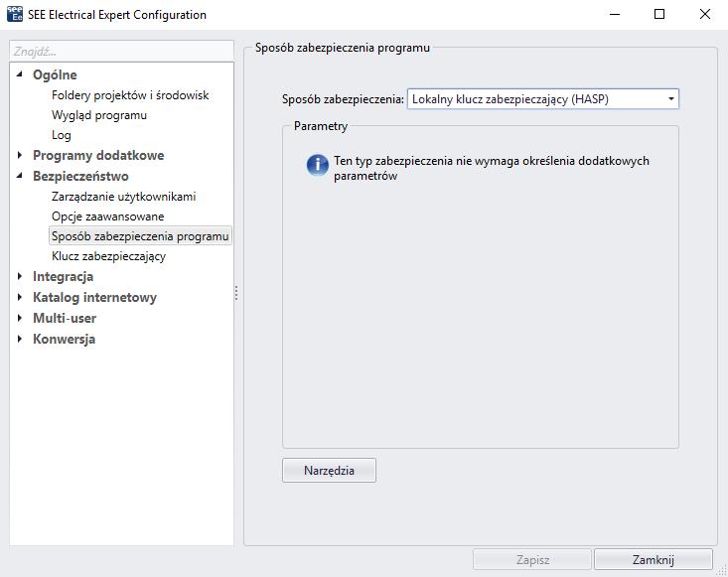
Task: Expand the Katalog internetowy section
Action: [x=20, y=297]
